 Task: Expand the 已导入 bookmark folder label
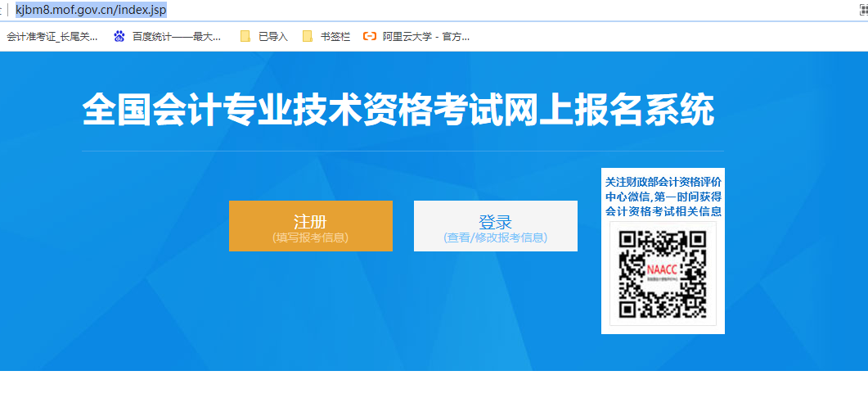[x=272, y=36]
